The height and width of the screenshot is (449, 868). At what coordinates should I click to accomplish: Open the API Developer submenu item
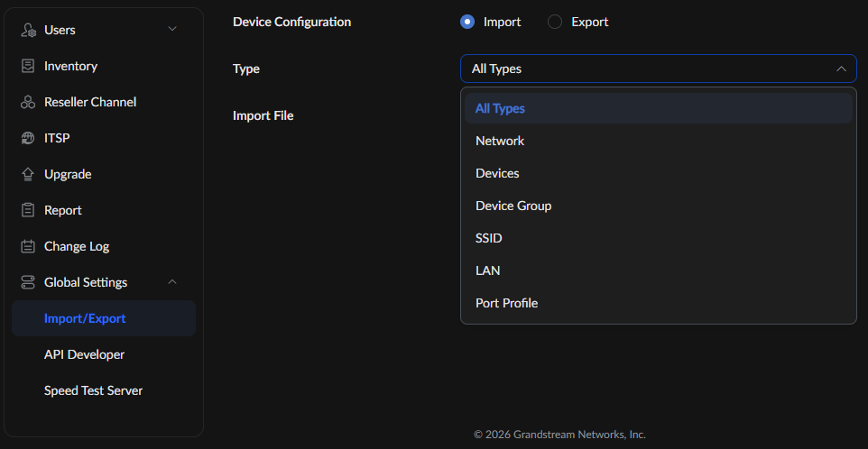(104, 354)
